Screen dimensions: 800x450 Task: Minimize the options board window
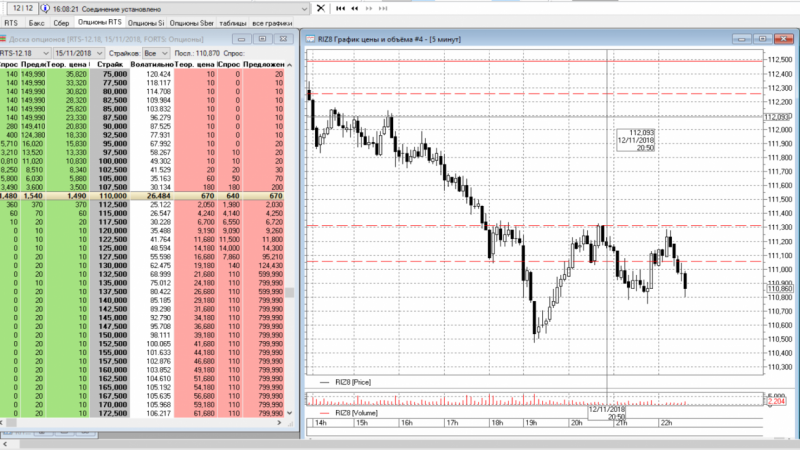point(241,39)
